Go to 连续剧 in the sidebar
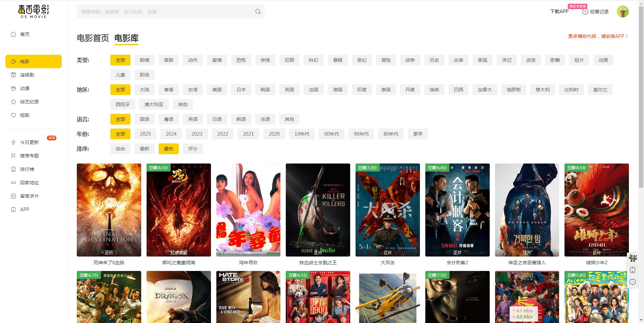Viewport: 644px width, 323px height. pos(27,75)
